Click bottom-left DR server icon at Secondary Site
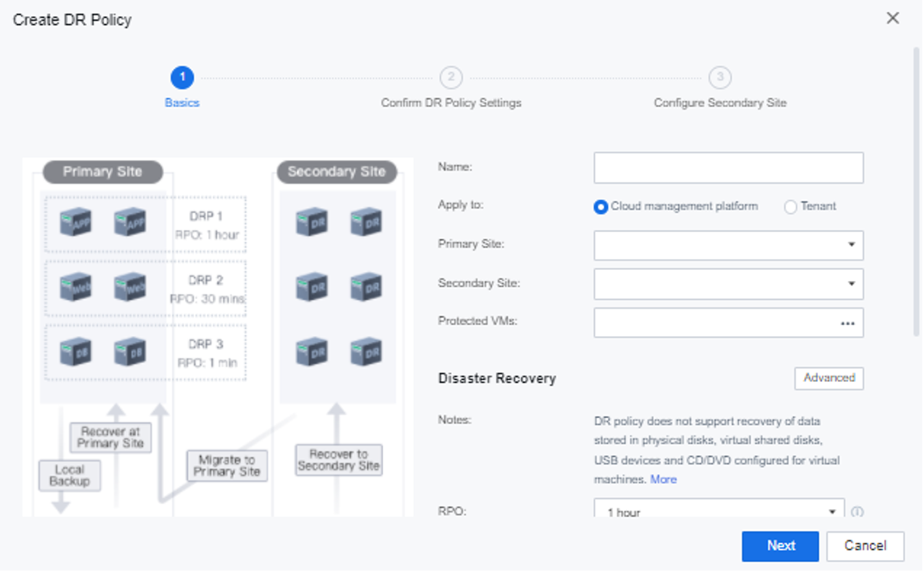Viewport: 924px width, 574px height. [x=312, y=352]
